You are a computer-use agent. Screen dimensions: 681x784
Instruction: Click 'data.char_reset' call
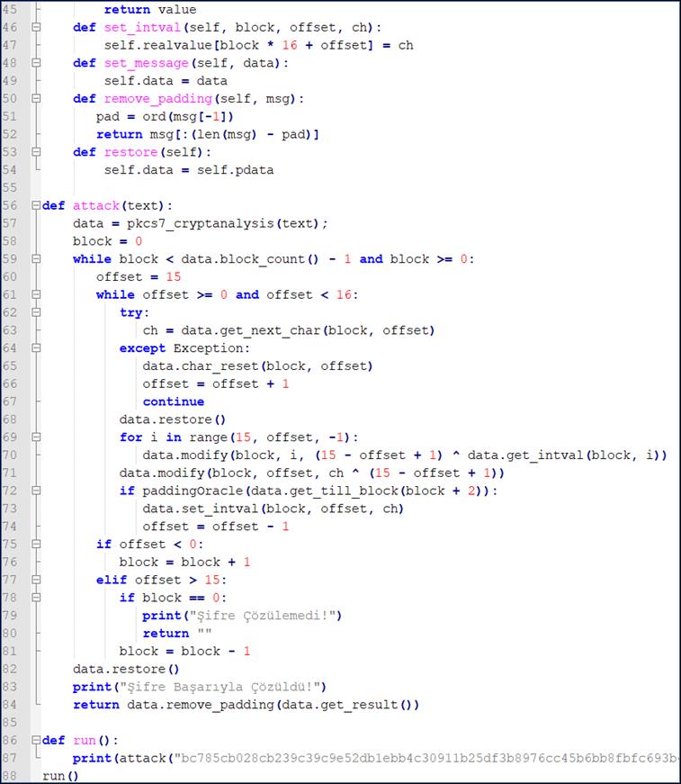coord(201,366)
